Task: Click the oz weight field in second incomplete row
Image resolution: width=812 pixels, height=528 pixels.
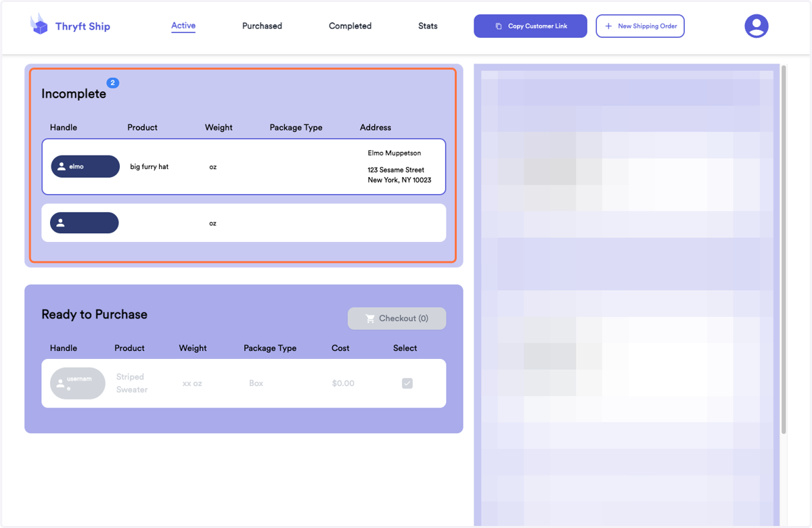Action: click(212, 223)
